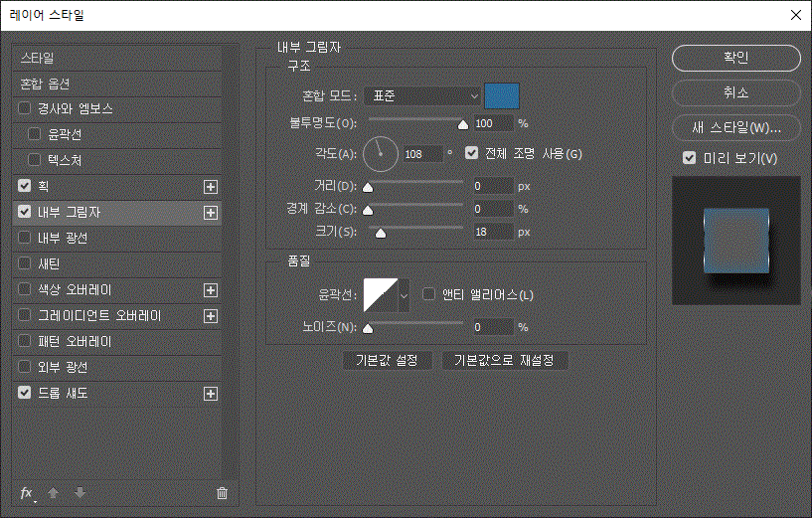Screen dimensions: 812x518
Task: Click the 거리(D) slider handle
Action: pyautogui.click(x=368, y=188)
